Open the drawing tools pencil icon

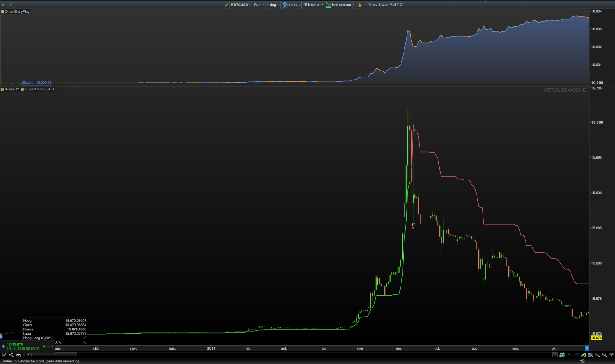[x=4, y=355]
